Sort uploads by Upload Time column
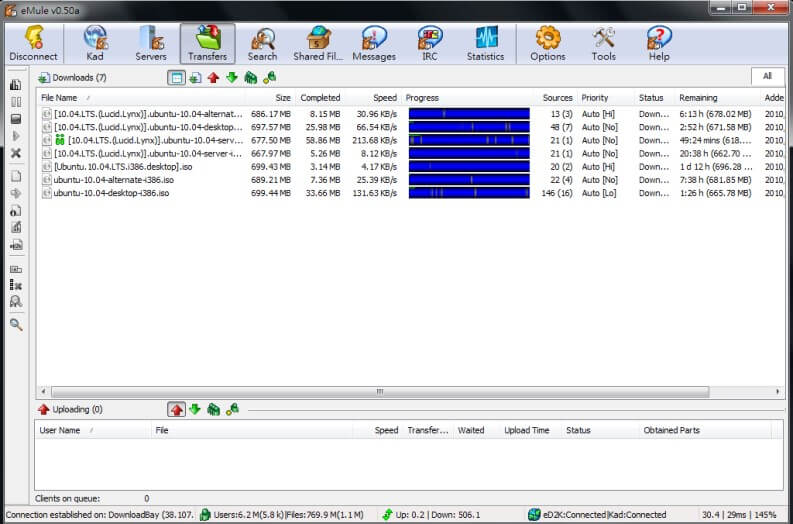 (x=527, y=430)
